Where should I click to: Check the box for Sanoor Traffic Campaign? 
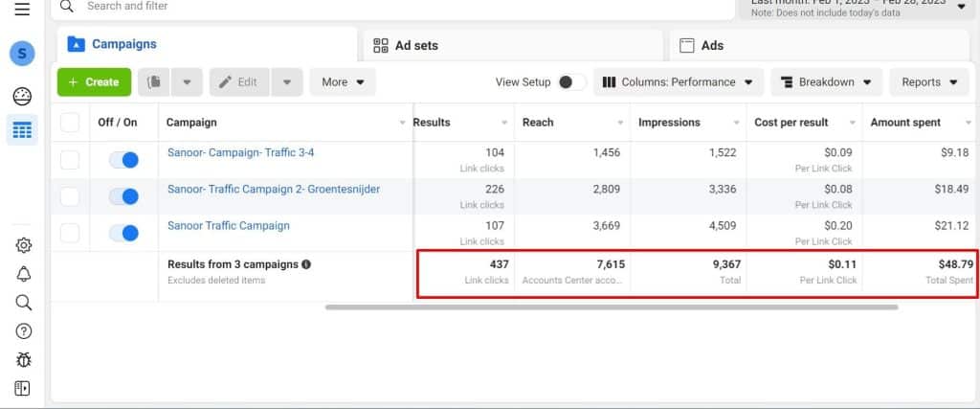point(69,234)
